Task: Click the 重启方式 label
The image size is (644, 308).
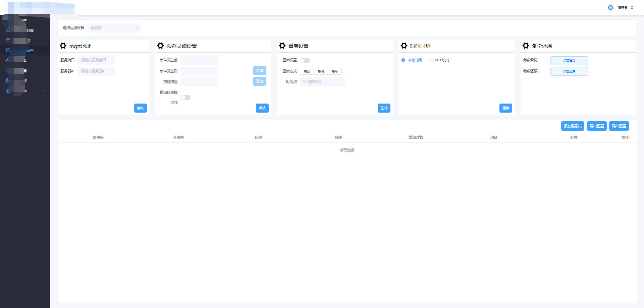Action: click(290, 71)
